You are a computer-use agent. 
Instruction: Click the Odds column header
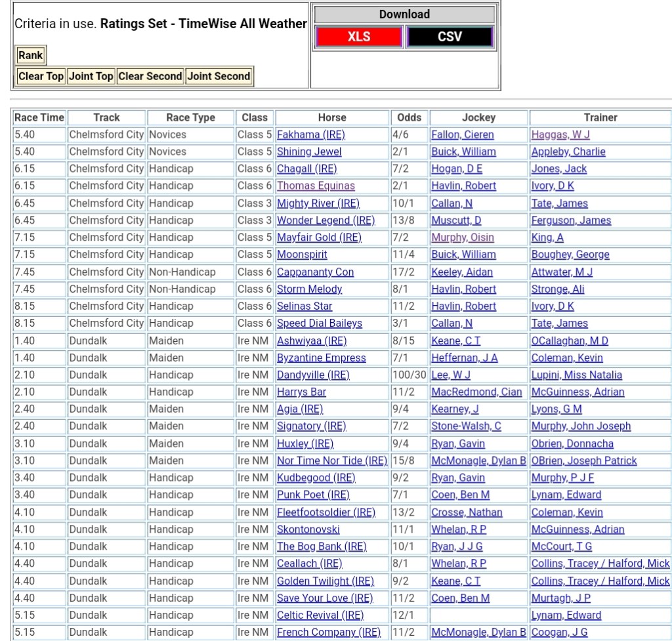409,117
